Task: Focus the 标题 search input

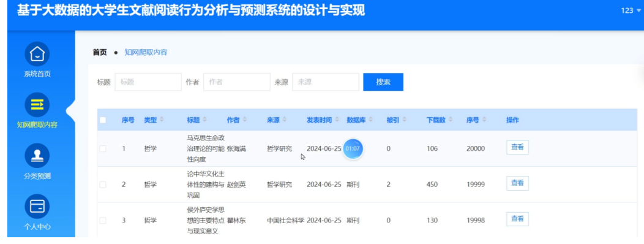Action: pos(148,82)
